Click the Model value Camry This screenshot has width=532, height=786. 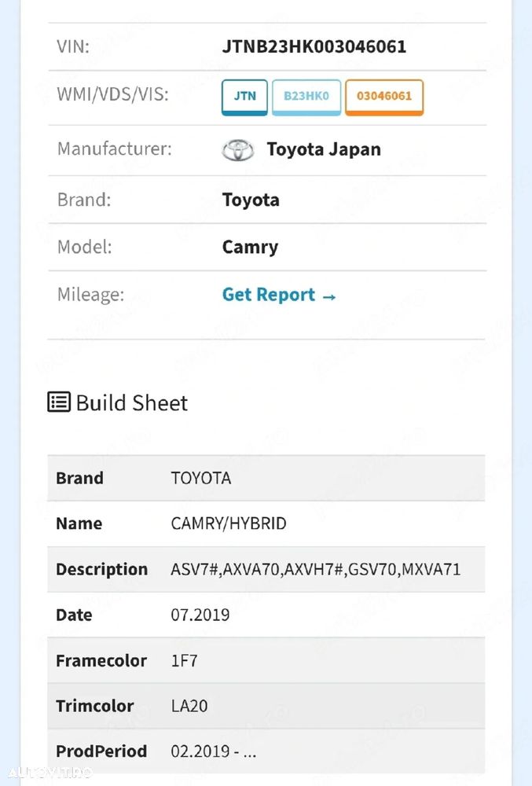click(250, 247)
